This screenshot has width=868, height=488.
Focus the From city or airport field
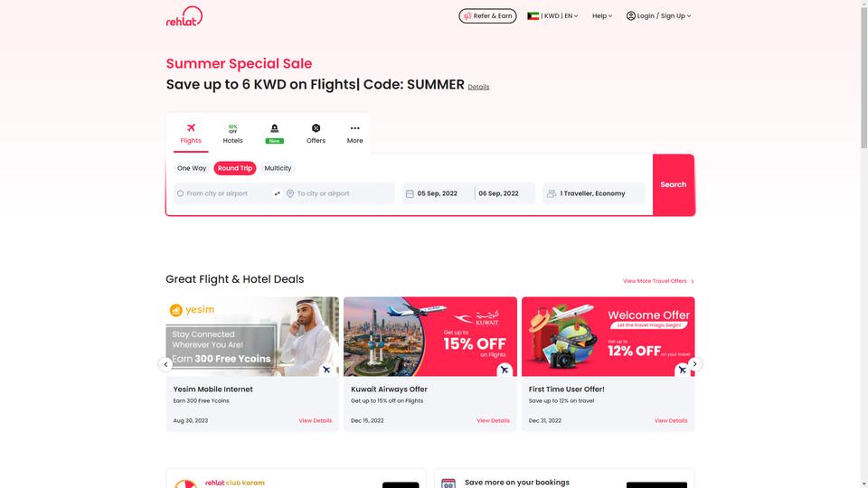click(x=222, y=193)
